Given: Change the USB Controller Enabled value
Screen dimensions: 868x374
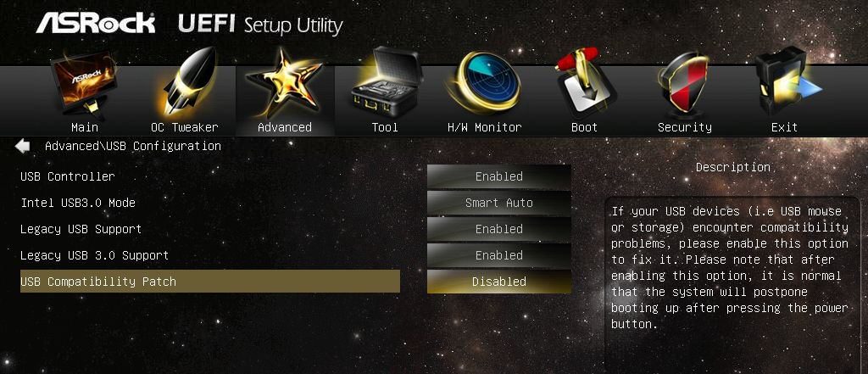Looking at the screenshot, I should point(498,176).
